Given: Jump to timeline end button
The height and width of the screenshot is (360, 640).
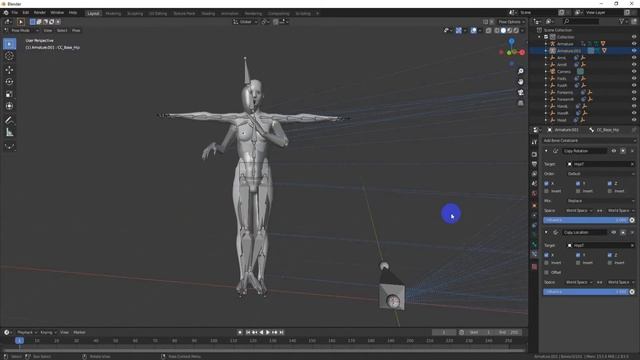Looking at the screenshot, I should point(282,332).
